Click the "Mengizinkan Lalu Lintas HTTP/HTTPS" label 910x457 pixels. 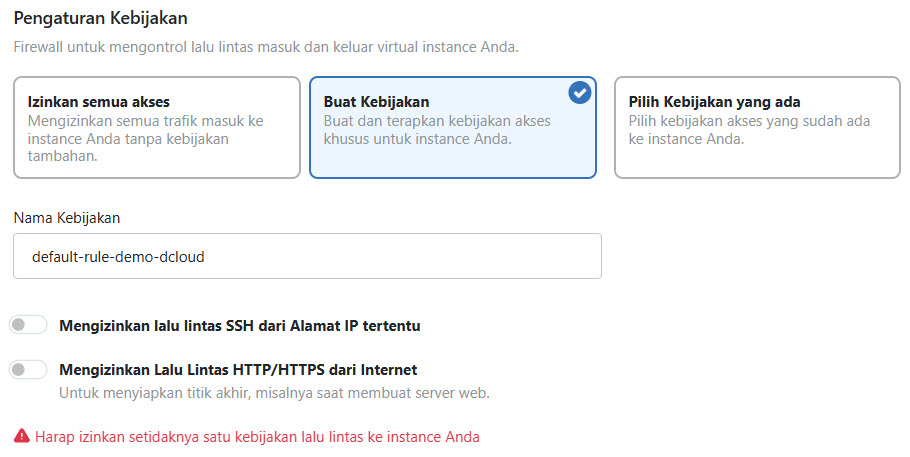(238, 369)
